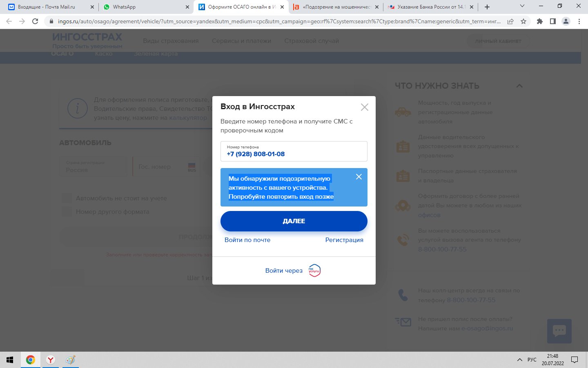Open the extensions puzzle icon
Image resolution: width=588 pixels, height=368 pixels.
click(540, 21)
